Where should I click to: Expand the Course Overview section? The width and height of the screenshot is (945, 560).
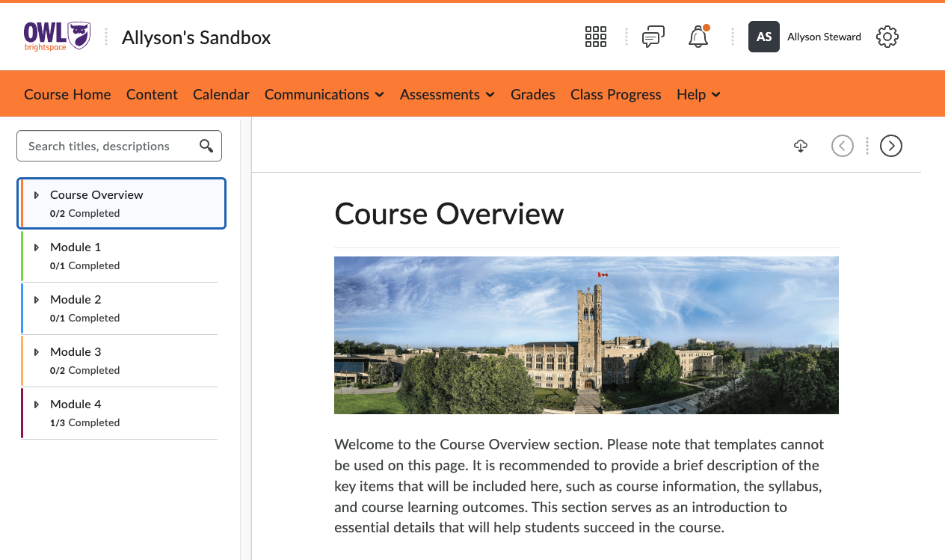coord(36,194)
